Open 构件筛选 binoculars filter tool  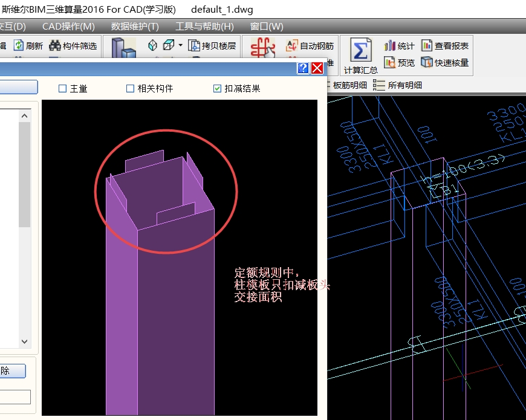73,45
